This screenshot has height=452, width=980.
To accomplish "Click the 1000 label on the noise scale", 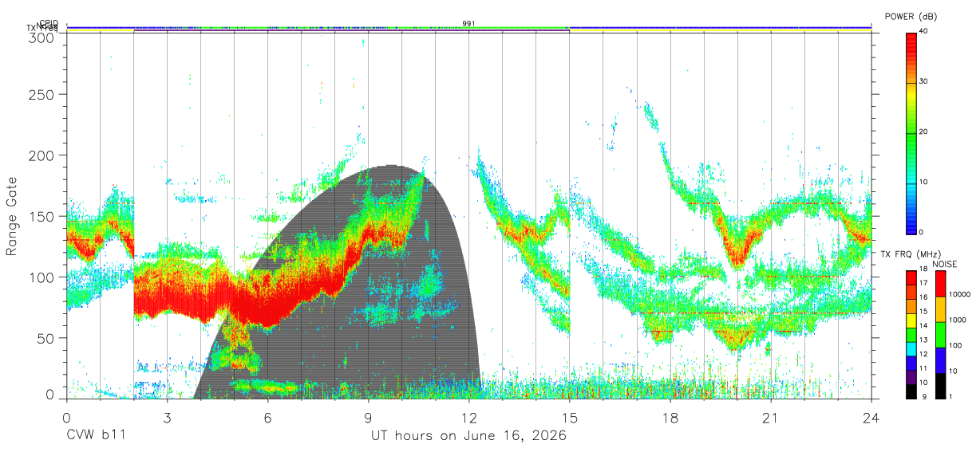I will pyautogui.click(x=956, y=320).
